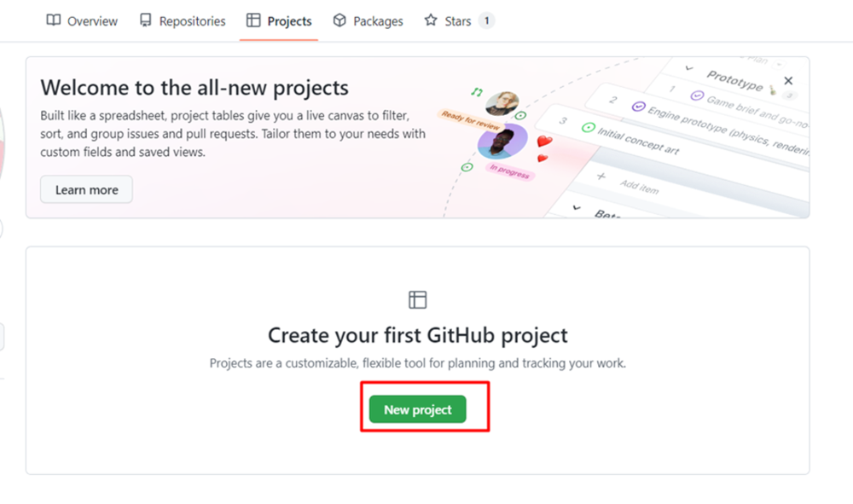
Task: Select the avatar with purple background
Action: pyautogui.click(x=502, y=141)
